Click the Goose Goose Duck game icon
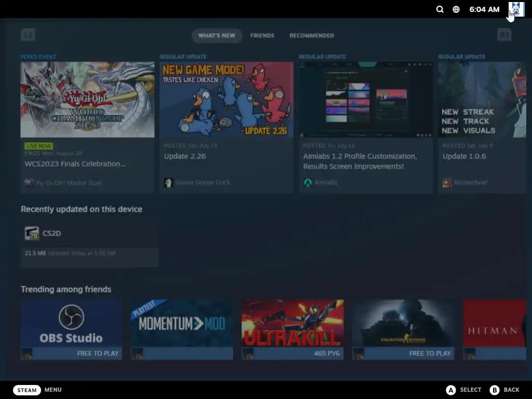Image resolution: width=532 pixels, height=399 pixels. click(168, 182)
